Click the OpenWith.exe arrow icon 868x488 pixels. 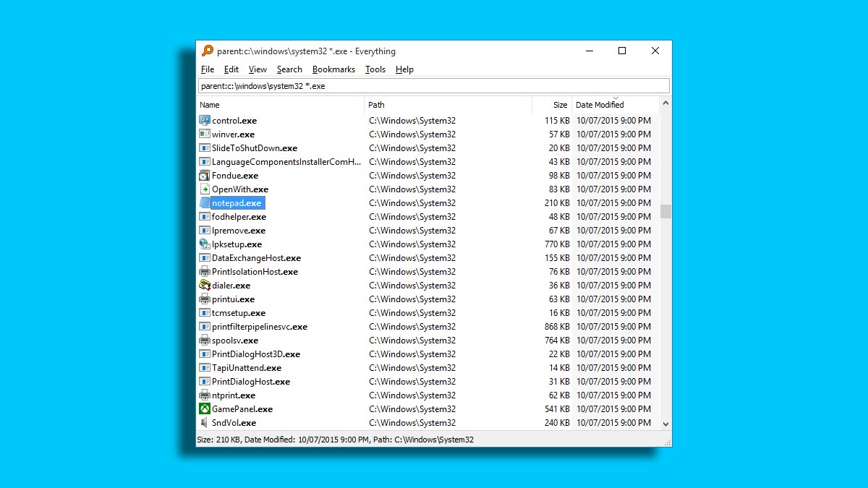pos(205,189)
